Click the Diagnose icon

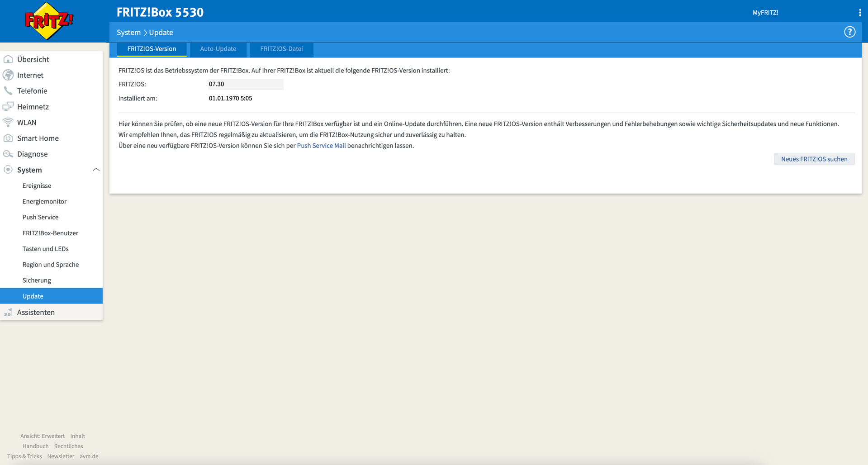(x=8, y=154)
